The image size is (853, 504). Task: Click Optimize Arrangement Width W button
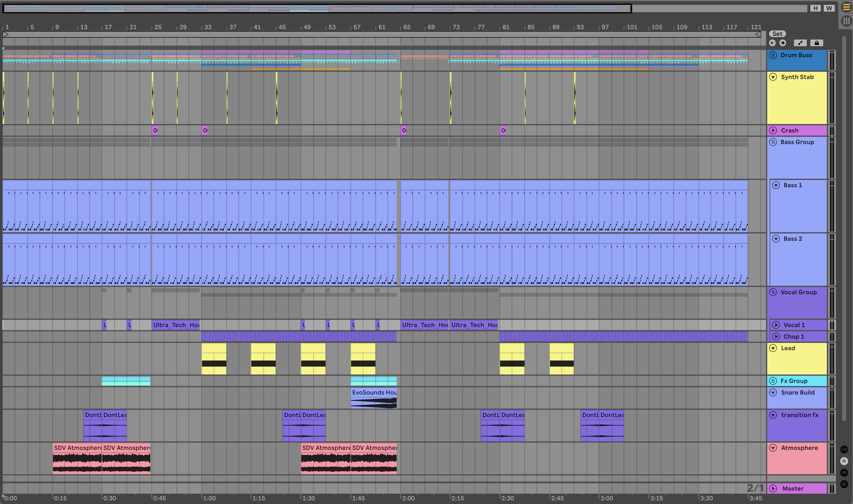(829, 8)
